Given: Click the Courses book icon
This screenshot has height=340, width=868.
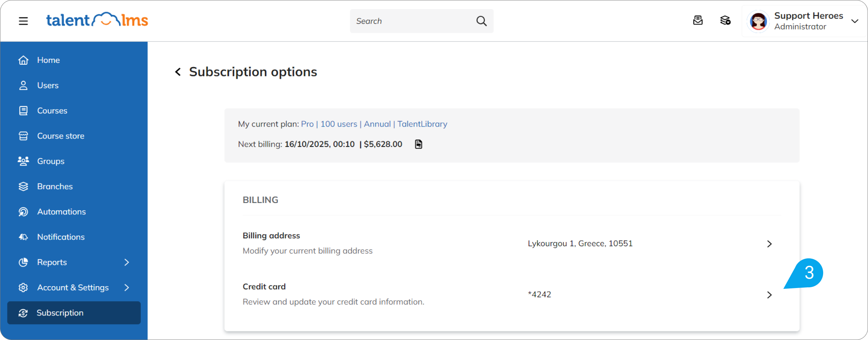Looking at the screenshot, I should click(x=23, y=111).
